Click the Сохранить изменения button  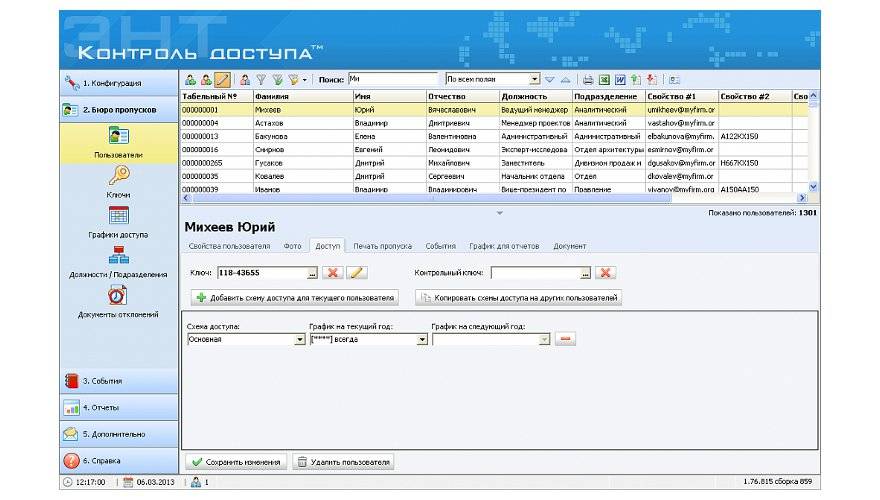point(235,462)
